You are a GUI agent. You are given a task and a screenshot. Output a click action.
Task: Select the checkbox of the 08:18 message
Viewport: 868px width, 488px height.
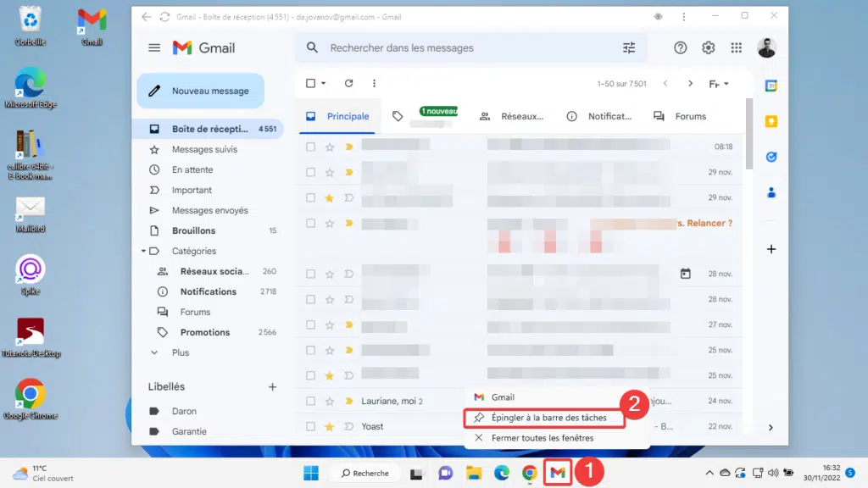310,147
